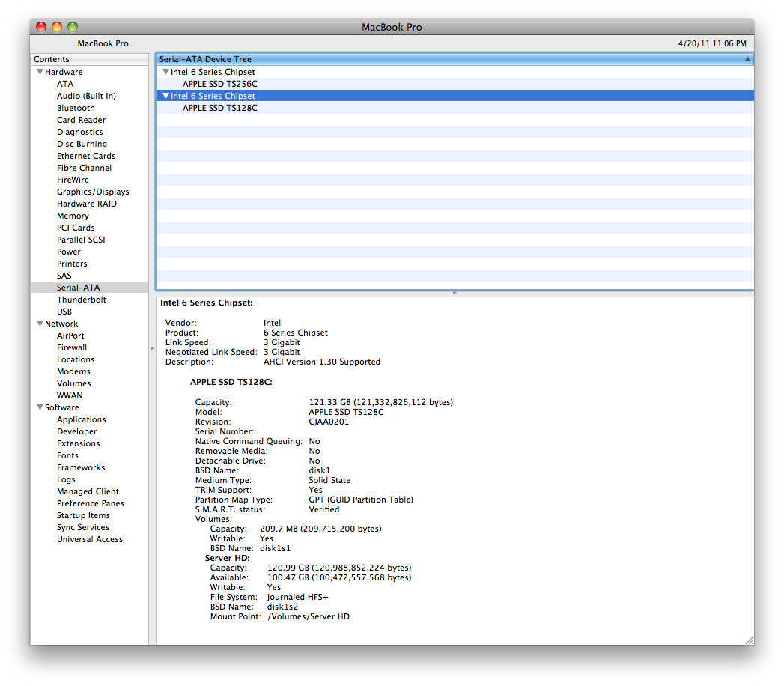
Task: Click the Revision value CJAA0201
Action: (329, 422)
